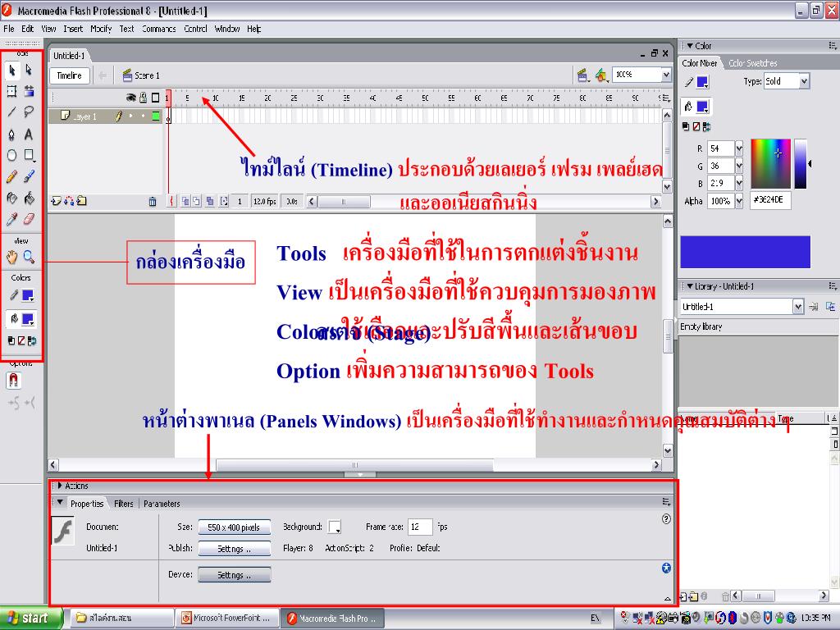Image resolution: width=840 pixels, height=630 pixels.
Task: Select the Line tool
Action: click(11, 112)
